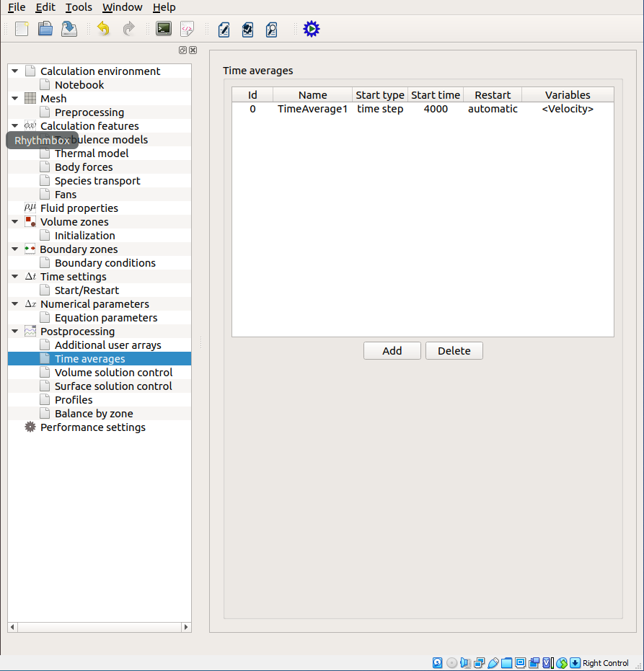This screenshot has height=671, width=644.
Task: Select Volume solution control tree item
Action: (x=113, y=373)
